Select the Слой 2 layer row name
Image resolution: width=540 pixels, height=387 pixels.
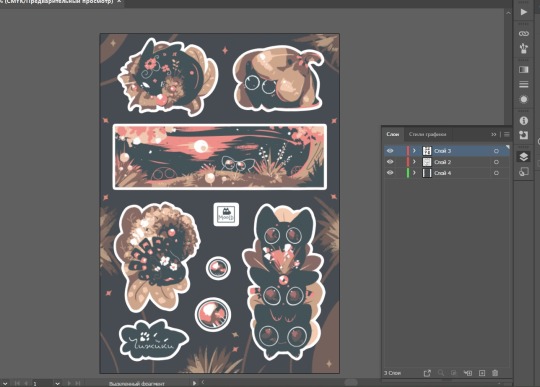pos(443,162)
